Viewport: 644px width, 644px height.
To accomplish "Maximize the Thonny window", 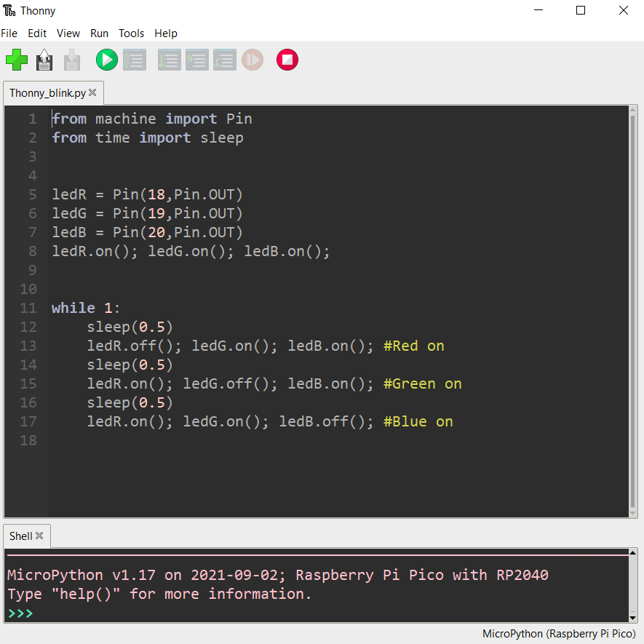I will click(x=581, y=10).
